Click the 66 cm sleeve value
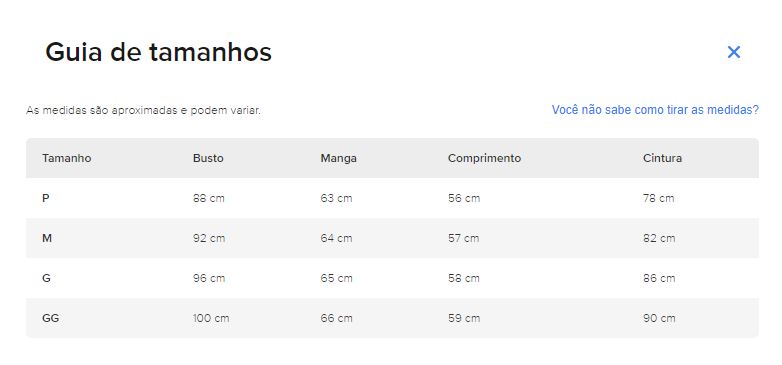Image resolution: width=782 pixels, height=365 pixels. coord(336,318)
